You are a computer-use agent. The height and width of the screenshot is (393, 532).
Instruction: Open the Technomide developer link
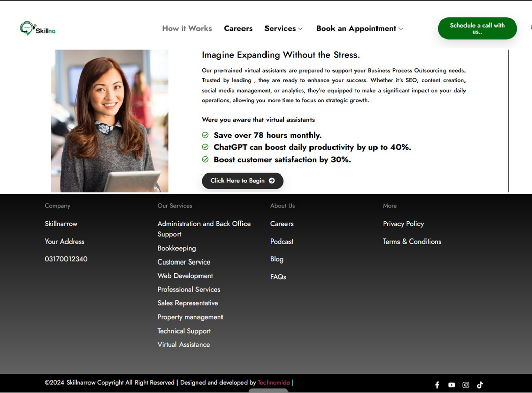(274, 382)
